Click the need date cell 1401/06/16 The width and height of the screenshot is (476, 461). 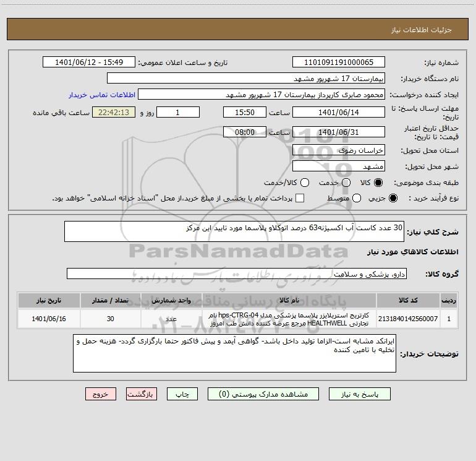click(x=49, y=319)
